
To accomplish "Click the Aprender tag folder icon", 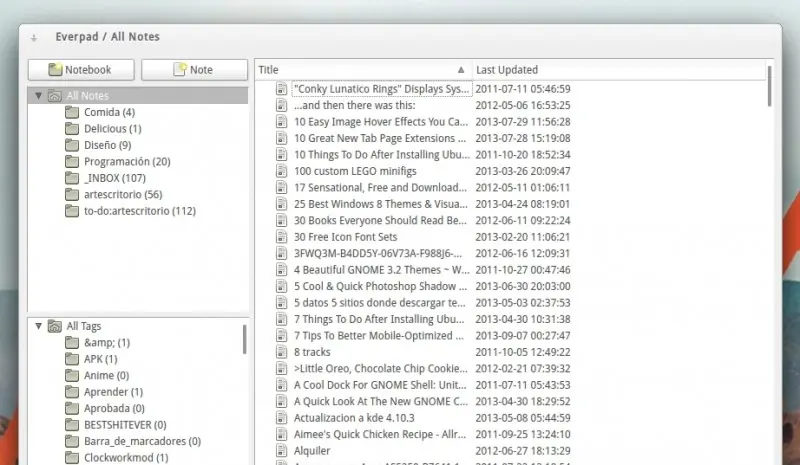I will (x=72, y=391).
